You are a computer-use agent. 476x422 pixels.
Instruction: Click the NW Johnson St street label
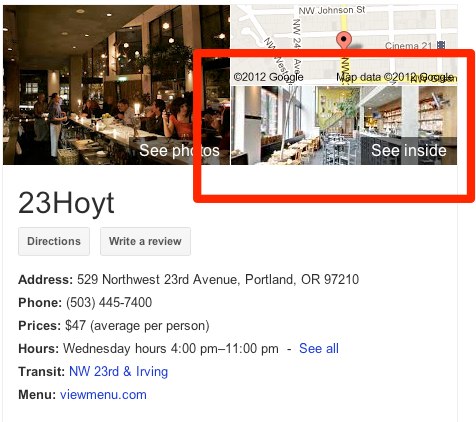pos(332,10)
